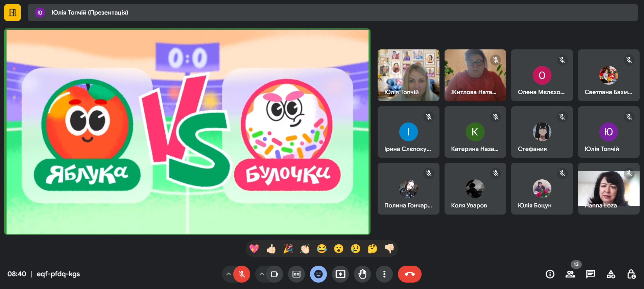Viewport: 644px width, 289px height.
Task: Open meeting details info icon
Action: pyautogui.click(x=550, y=274)
